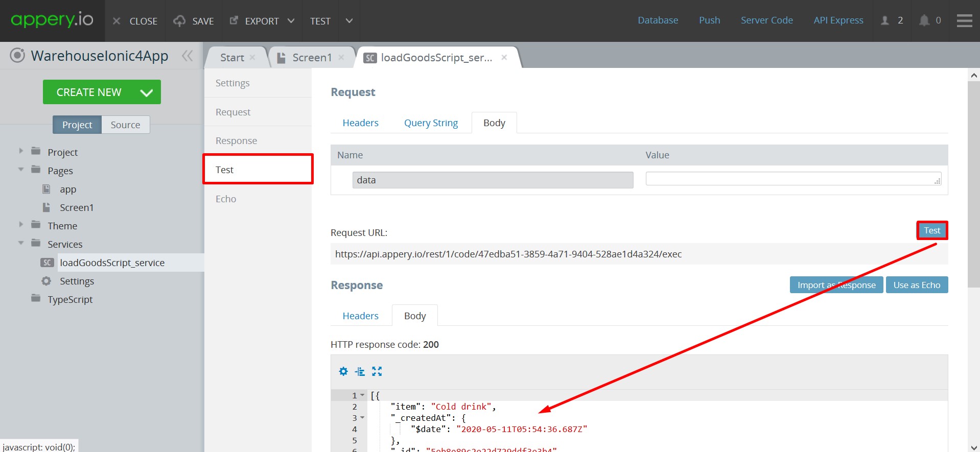This screenshot has width=980, height=452.
Task: Switch to the Project view toggle
Action: coord(77,125)
